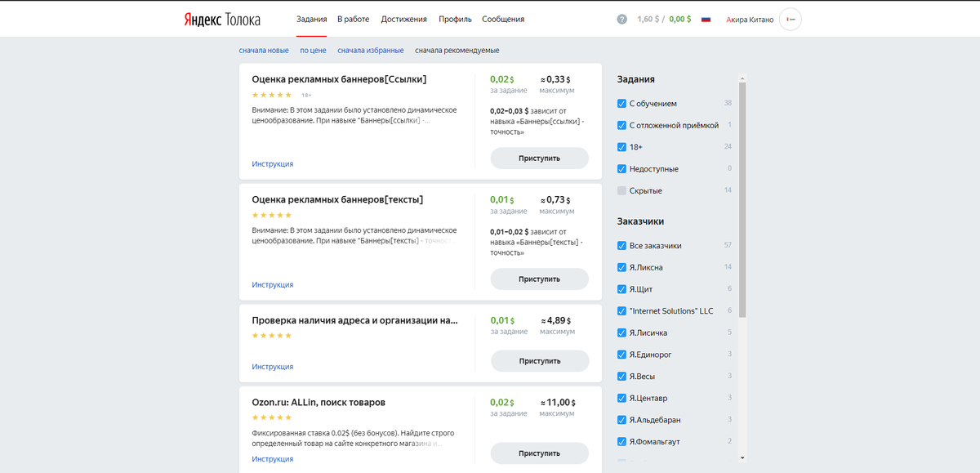Image resolution: width=980 pixels, height=473 pixels.
Task: Open instruction for the banner texts task
Action: point(273,285)
